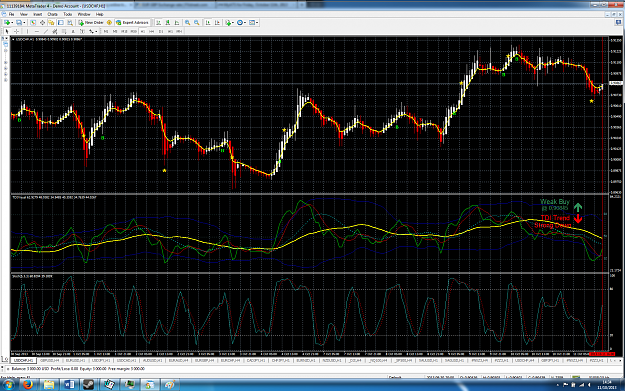This screenshot has height=391, width=625.
Task: Select the Crosshair tool
Action: (16, 31)
